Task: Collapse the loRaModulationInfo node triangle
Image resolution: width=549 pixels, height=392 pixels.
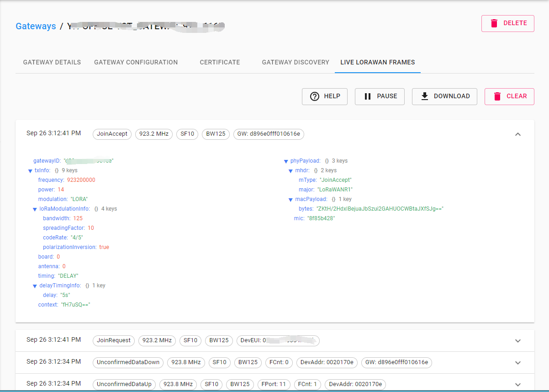Action: 35,209
